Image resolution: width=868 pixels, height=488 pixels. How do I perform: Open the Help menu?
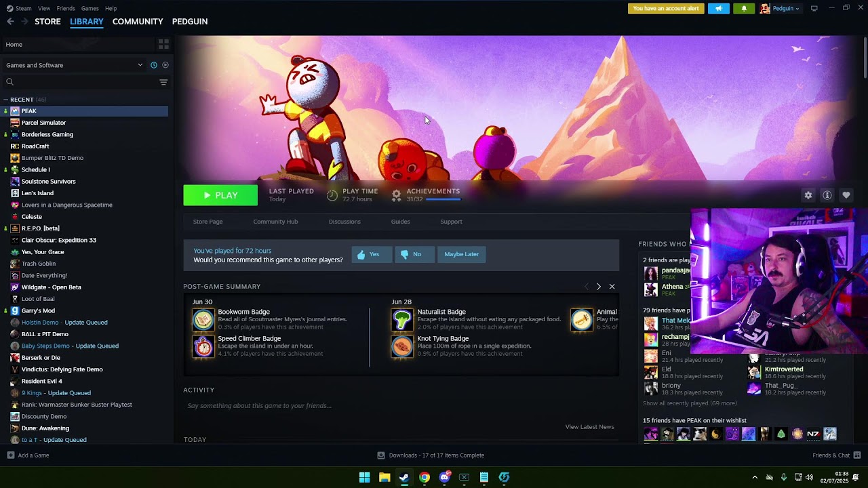(111, 8)
